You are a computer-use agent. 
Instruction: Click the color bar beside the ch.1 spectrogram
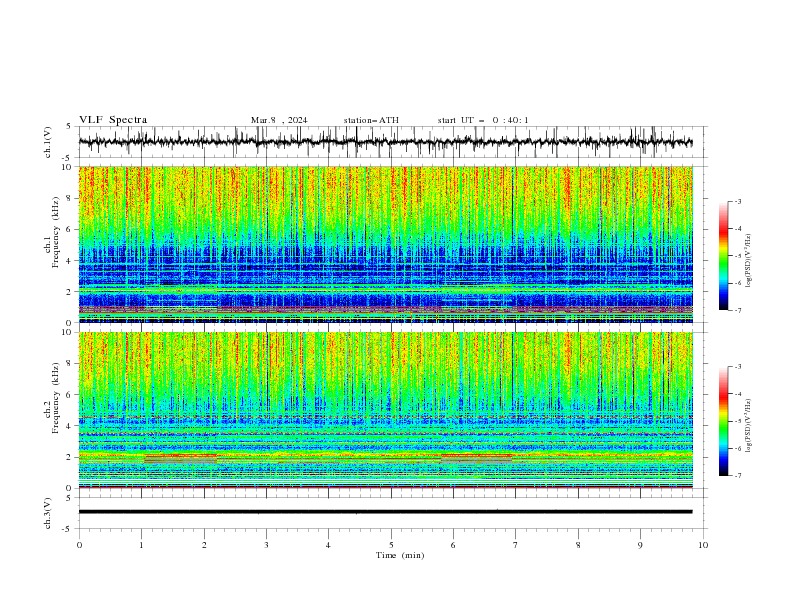pos(723,256)
